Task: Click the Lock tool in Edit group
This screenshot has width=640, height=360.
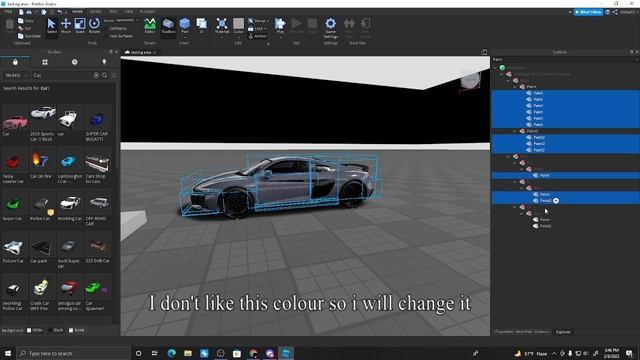Action: click(257, 29)
